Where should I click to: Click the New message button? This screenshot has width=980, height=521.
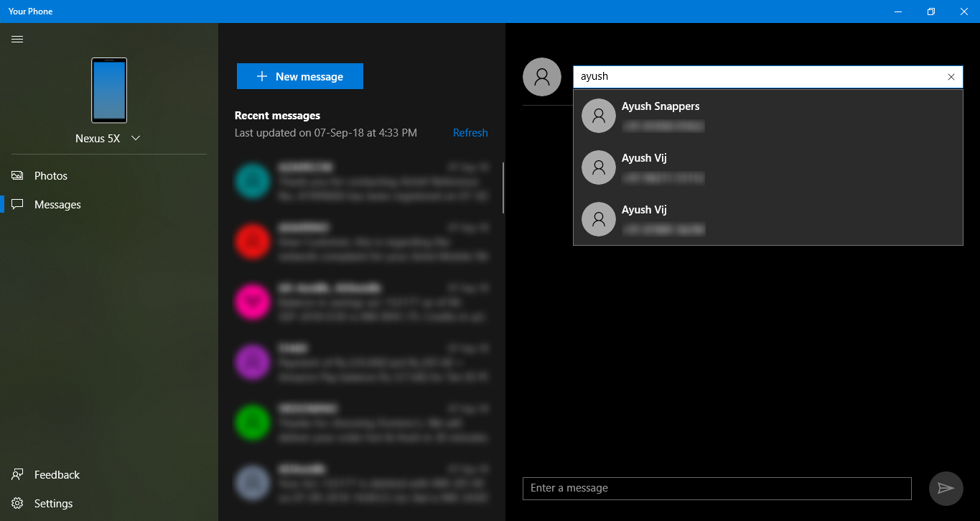click(x=300, y=76)
